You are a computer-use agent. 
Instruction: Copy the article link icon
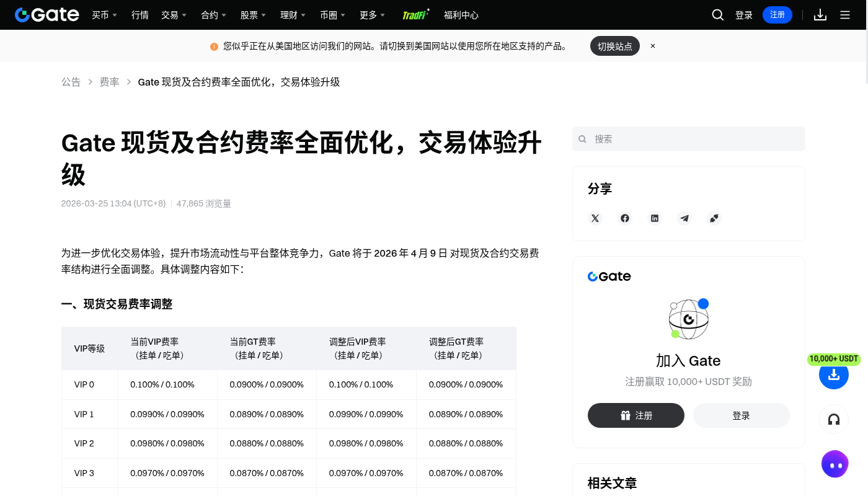coord(714,218)
